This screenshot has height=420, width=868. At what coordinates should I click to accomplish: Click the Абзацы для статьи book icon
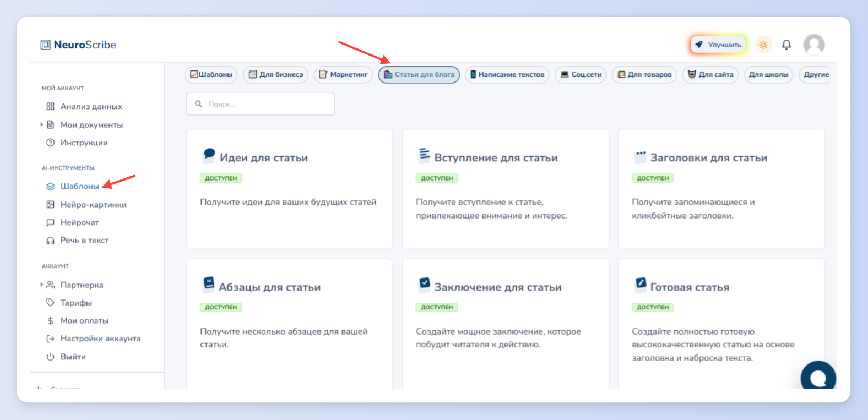[x=209, y=283]
